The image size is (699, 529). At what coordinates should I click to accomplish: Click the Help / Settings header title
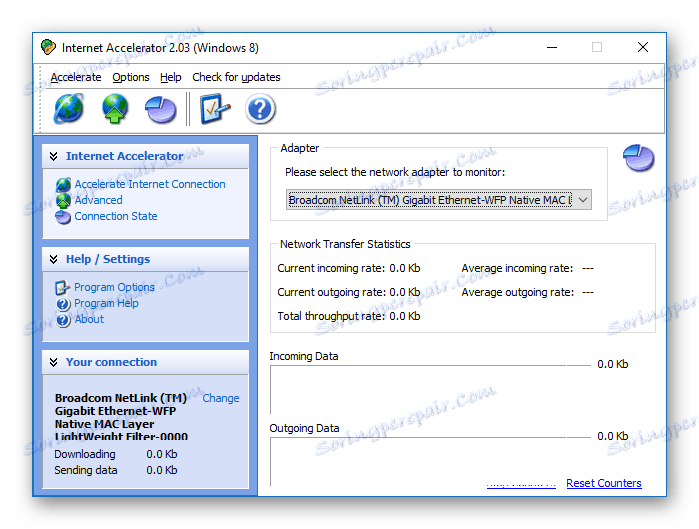[108, 259]
